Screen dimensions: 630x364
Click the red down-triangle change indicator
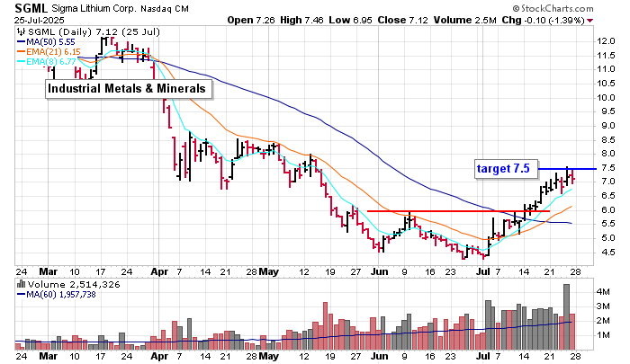pos(589,21)
